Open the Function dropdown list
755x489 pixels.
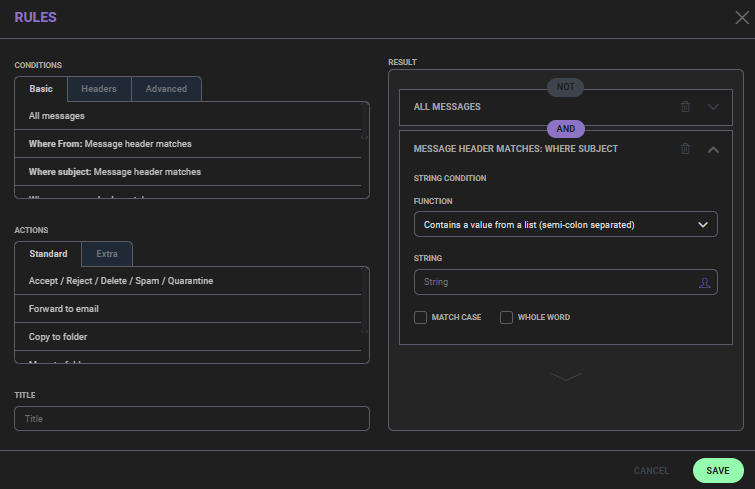coord(565,225)
